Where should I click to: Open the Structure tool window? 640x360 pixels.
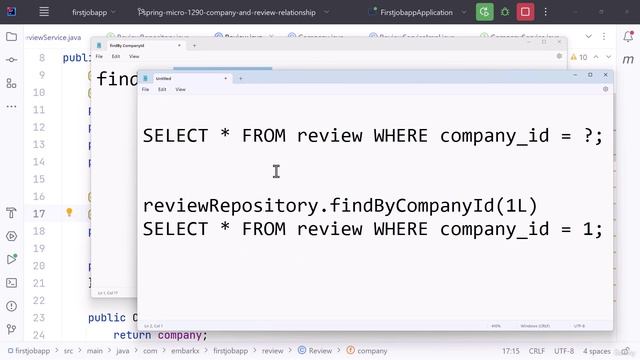coord(11,83)
